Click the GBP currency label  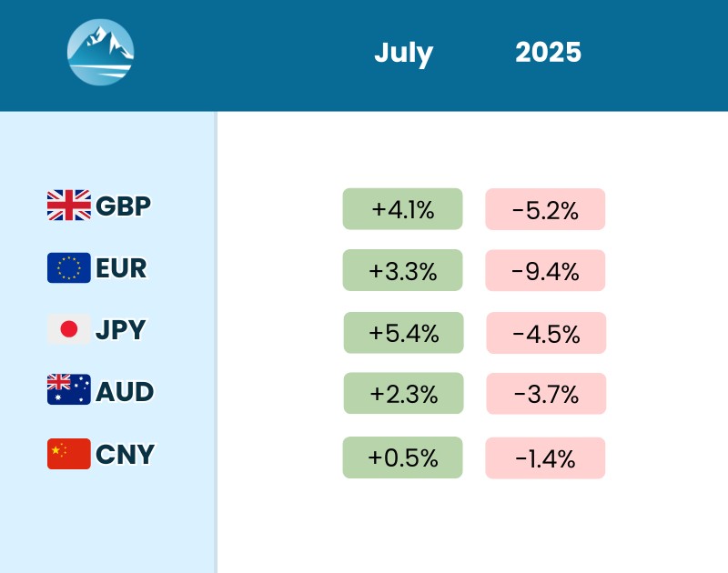[123, 206]
